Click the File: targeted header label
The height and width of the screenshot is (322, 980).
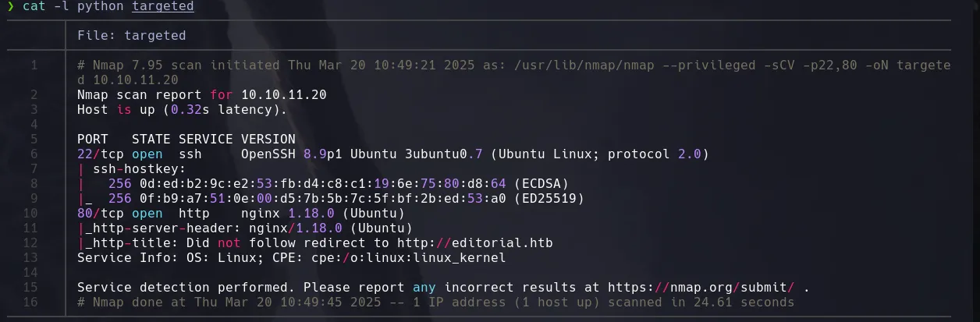click(131, 35)
